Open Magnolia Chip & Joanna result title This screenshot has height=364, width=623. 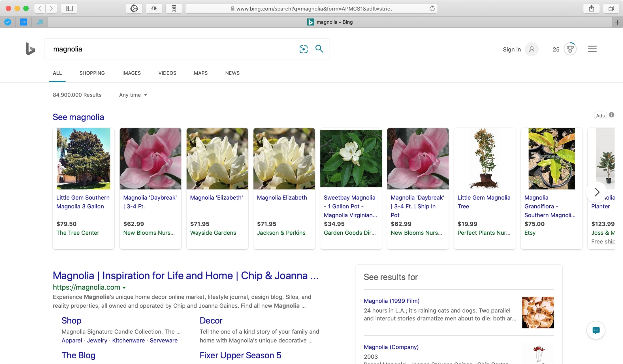point(186,275)
